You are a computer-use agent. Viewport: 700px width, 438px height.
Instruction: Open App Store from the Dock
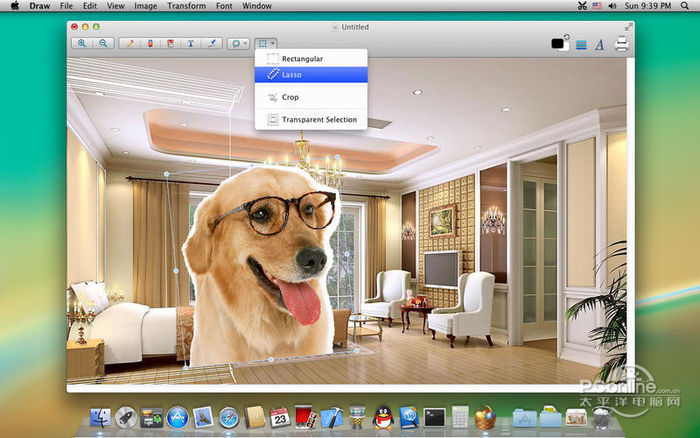click(177, 418)
